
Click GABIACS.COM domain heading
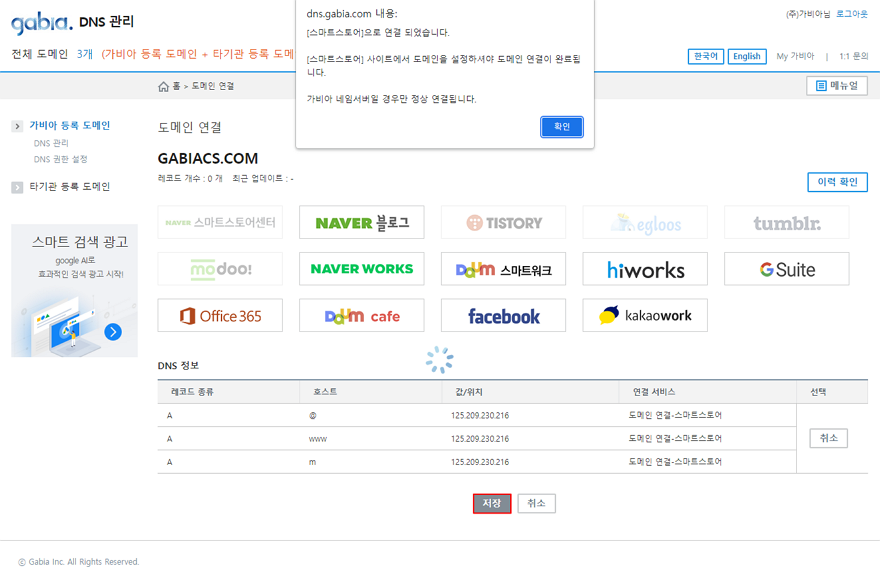pyautogui.click(x=208, y=159)
